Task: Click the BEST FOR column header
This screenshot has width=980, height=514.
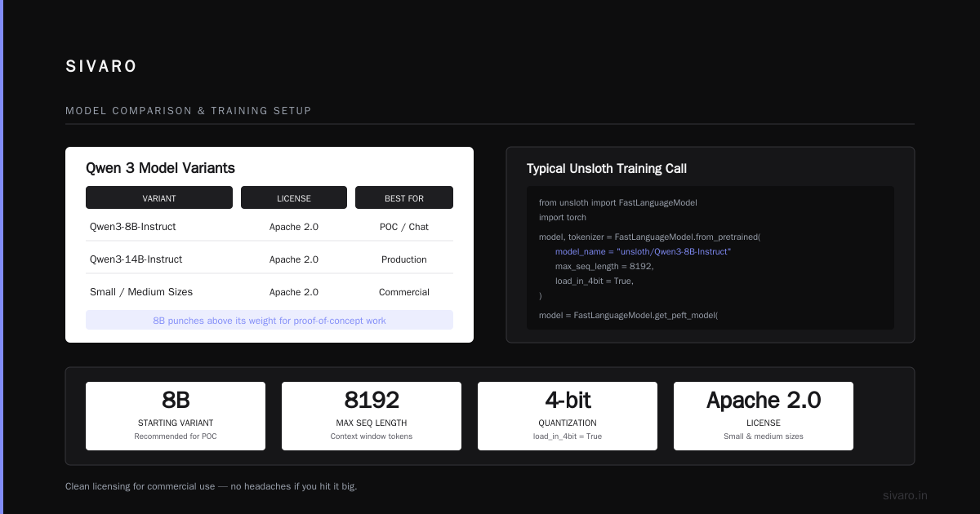Action: pyautogui.click(x=404, y=198)
